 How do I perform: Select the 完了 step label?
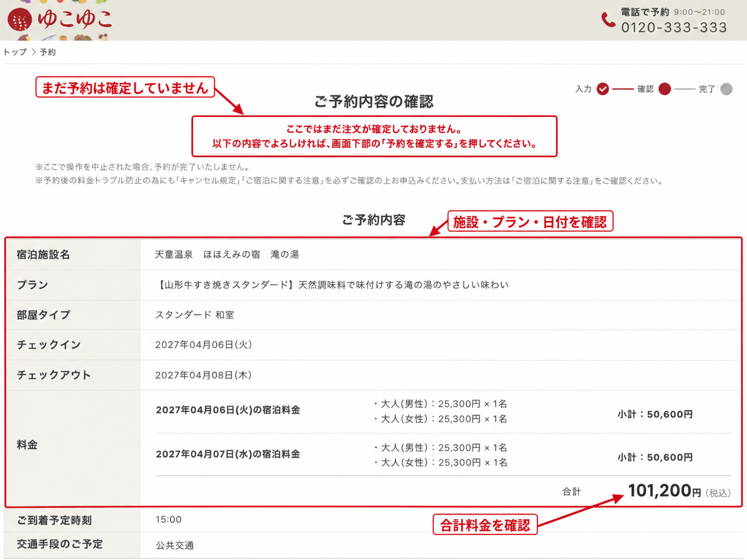pos(707,89)
